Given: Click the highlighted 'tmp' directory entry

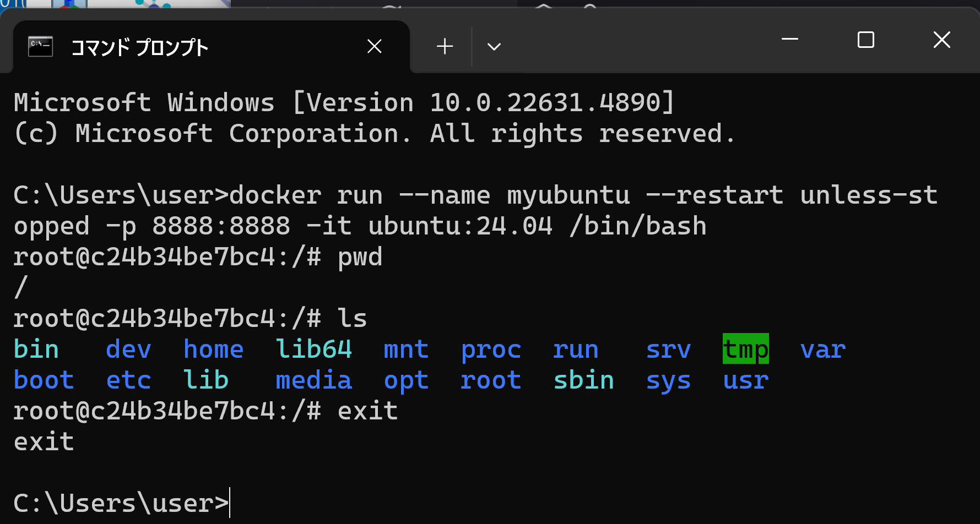Looking at the screenshot, I should 746,350.
